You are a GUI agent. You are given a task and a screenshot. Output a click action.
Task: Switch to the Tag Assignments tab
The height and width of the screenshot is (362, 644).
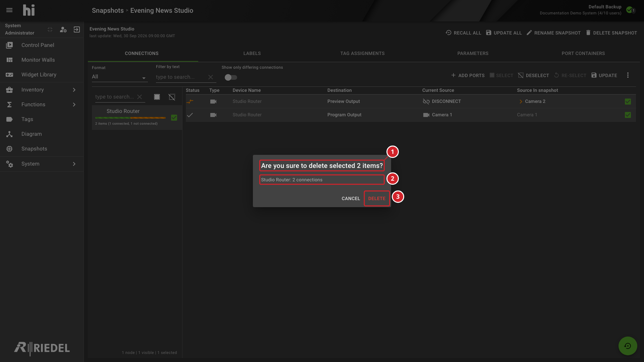[362, 53]
